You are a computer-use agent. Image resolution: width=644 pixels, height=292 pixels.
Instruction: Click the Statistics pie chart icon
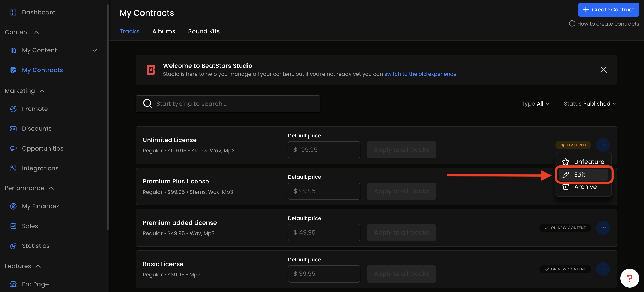click(13, 246)
